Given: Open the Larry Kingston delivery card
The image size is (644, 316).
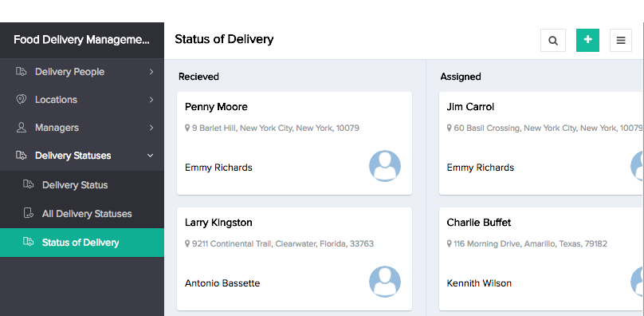Looking at the screenshot, I should pos(294,259).
